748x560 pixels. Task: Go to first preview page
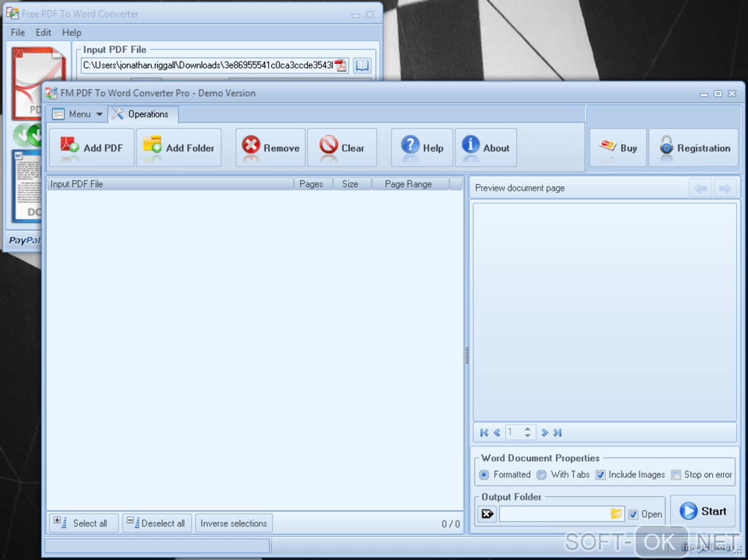click(484, 432)
